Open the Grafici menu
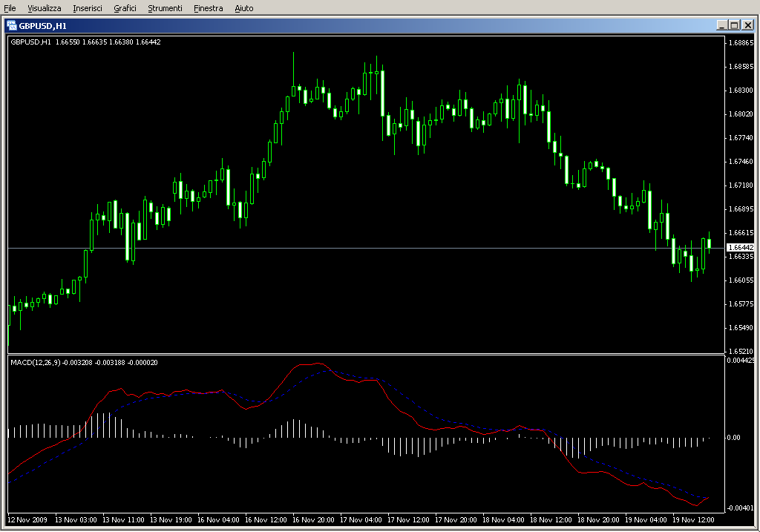The width and height of the screenshot is (760, 532). click(125, 8)
